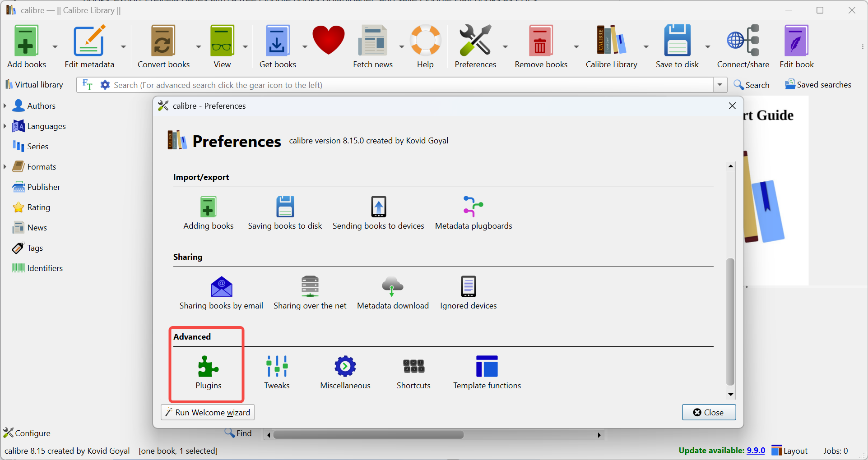Image resolution: width=868 pixels, height=460 pixels.
Task: Open Fetch news dropdown arrow
Action: coord(401,46)
